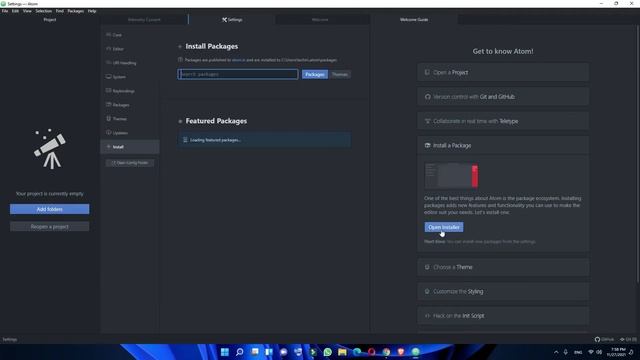Viewport: 640px width, 360px height.
Task: Expand Collaborate in real time with Teletype card
Action: click(503, 121)
